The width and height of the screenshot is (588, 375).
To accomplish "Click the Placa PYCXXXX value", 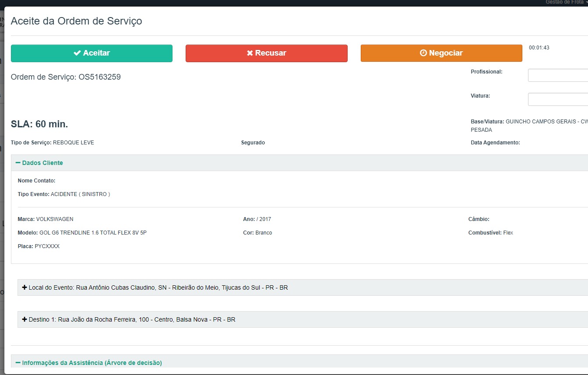I will (x=47, y=246).
